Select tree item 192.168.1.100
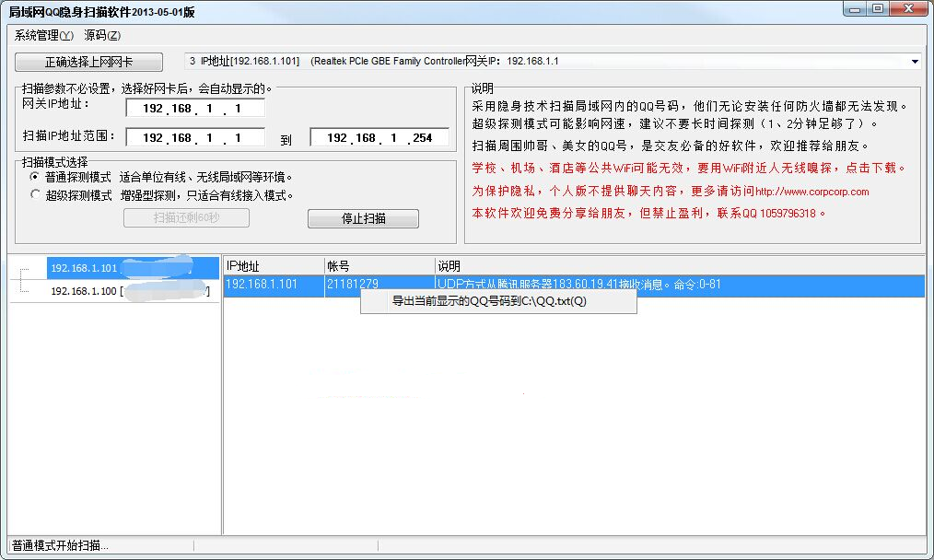The width and height of the screenshot is (934, 560). click(129, 291)
